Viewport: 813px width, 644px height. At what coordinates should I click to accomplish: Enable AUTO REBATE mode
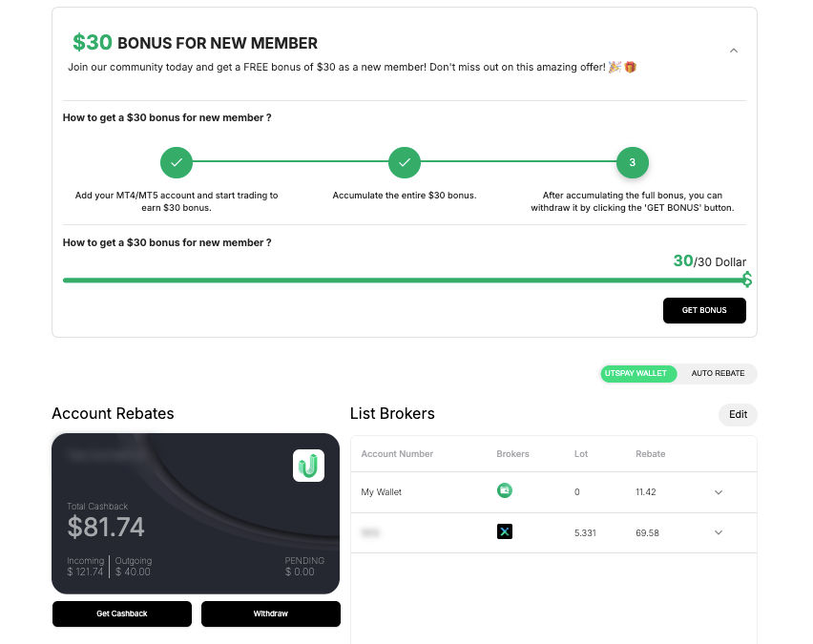coord(718,373)
